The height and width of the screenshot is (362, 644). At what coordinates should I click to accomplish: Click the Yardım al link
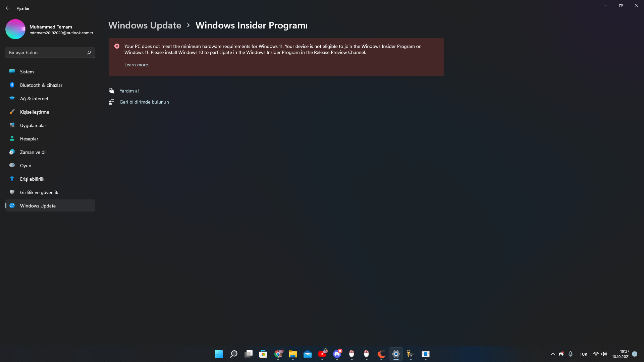click(129, 91)
